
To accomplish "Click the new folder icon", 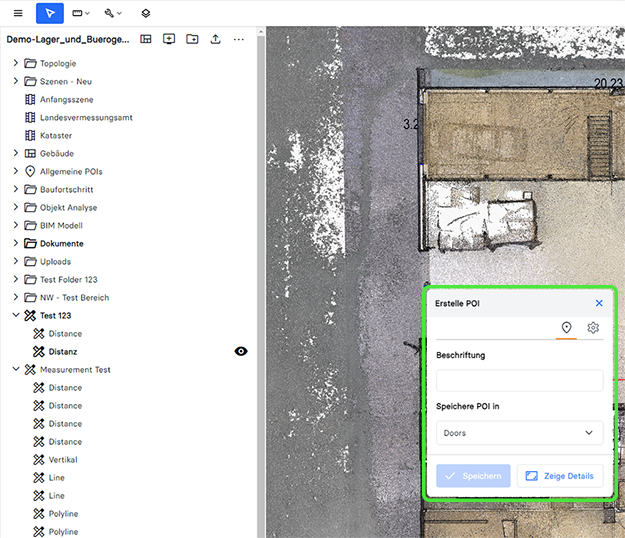I will click(192, 39).
